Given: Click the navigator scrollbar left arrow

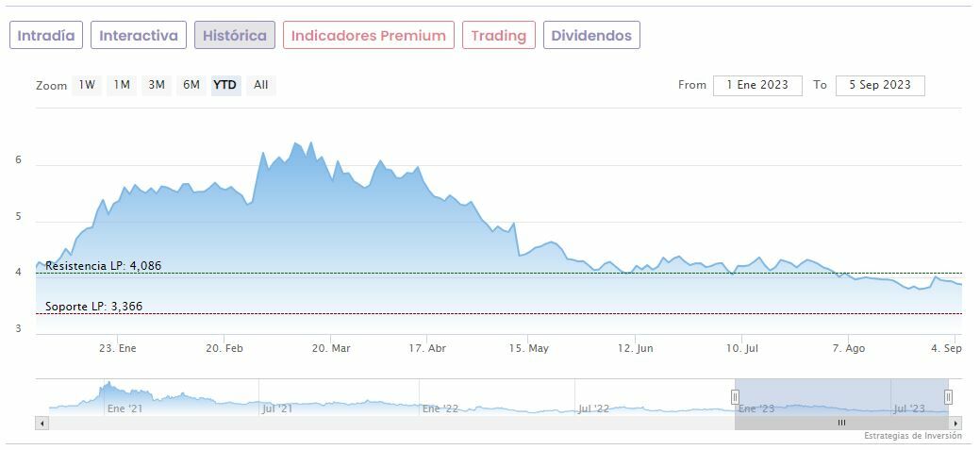Looking at the screenshot, I should [x=42, y=424].
